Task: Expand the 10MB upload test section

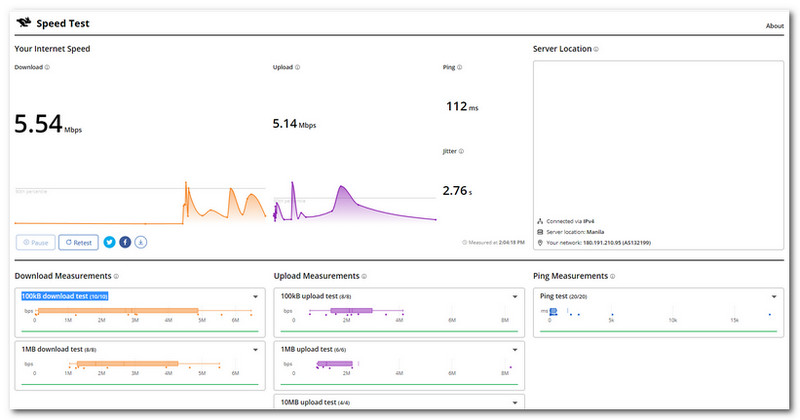Action: pos(515,402)
